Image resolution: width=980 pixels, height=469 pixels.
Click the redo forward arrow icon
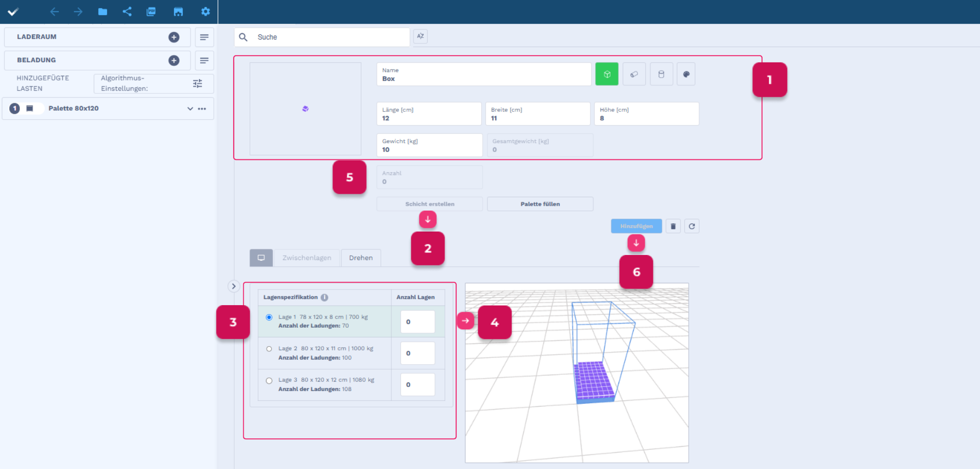click(x=78, y=12)
